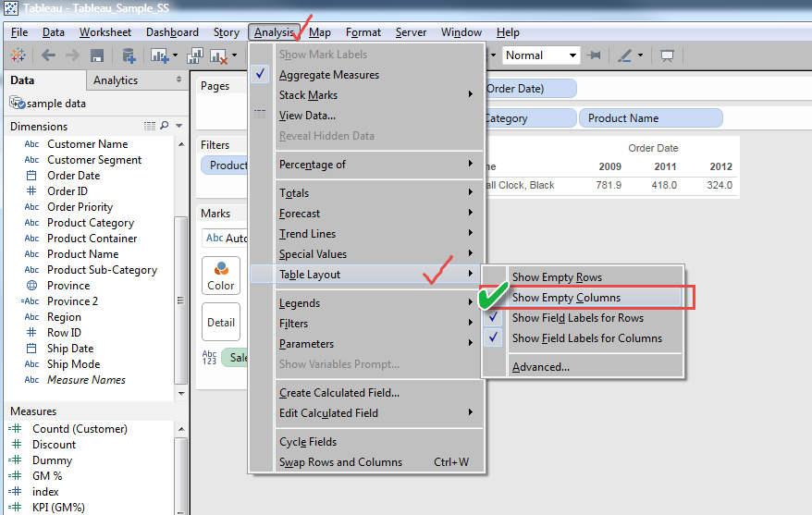Click the Fix Axes pin icon
Viewport: 812px width, 515px height.
click(594, 55)
